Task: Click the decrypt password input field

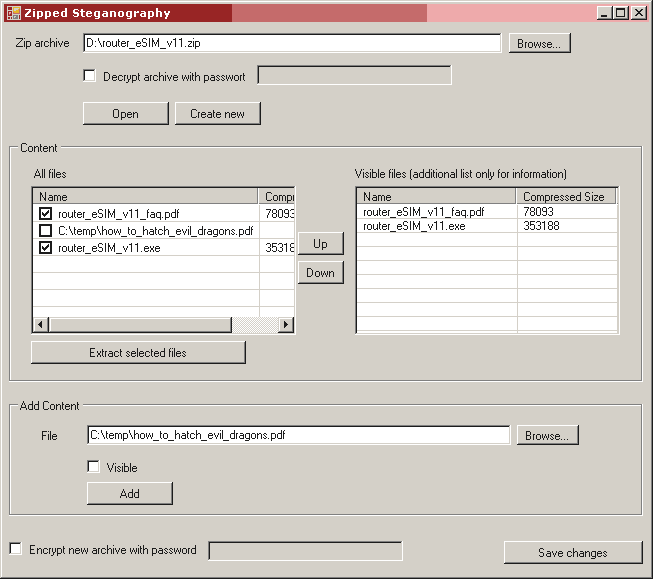Action: point(354,75)
